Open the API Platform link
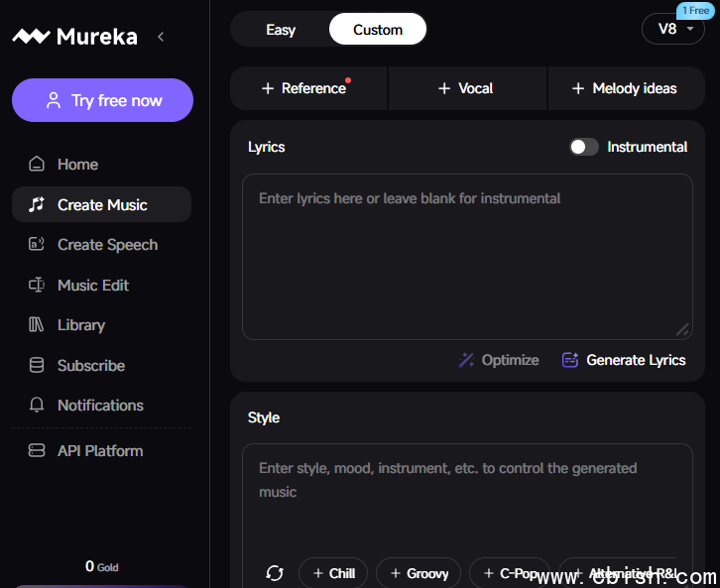This screenshot has width=720, height=588. pyautogui.click(x=99, y=451)
